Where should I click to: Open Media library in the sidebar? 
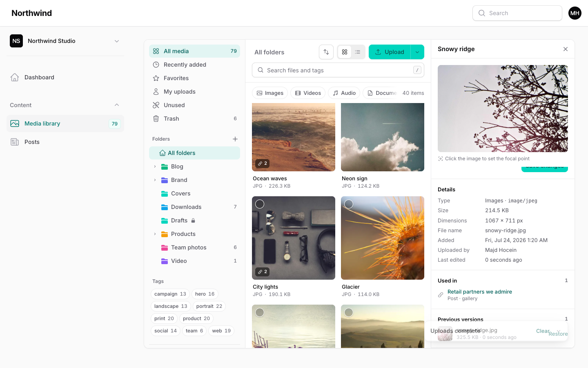pyautogui.click(x=65, y=123)
